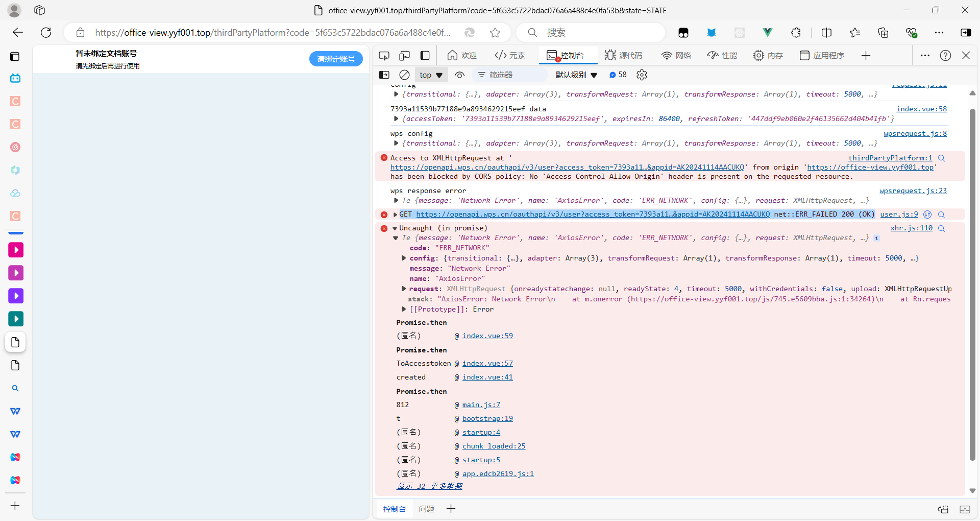Toggle the console sidebar icon
The image size is (980, 521).
click(384, 75)
